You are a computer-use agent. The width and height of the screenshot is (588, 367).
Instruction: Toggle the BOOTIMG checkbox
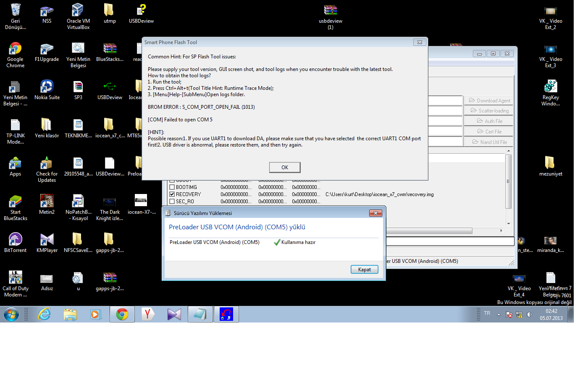click(x=172, y=187)
